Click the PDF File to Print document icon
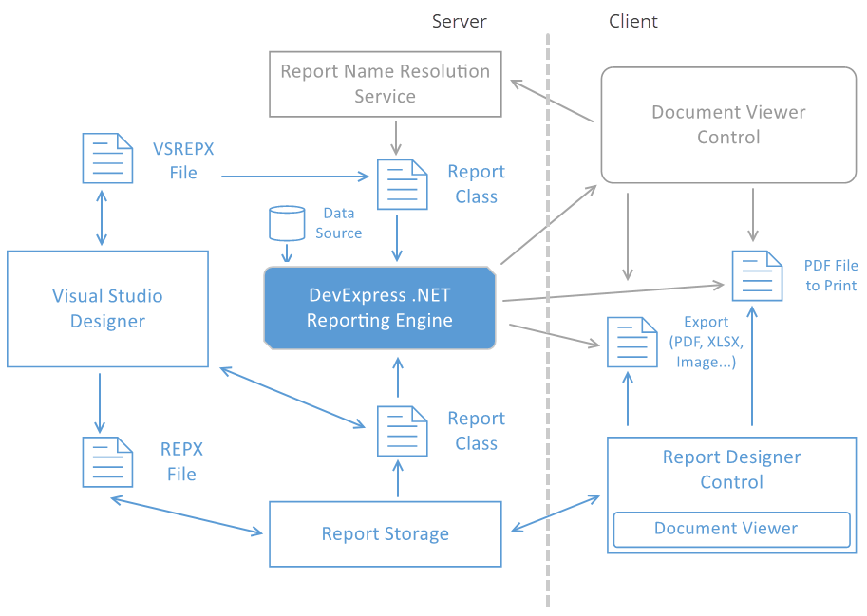The height and width of the screenshot is (616, 867). 757,275
